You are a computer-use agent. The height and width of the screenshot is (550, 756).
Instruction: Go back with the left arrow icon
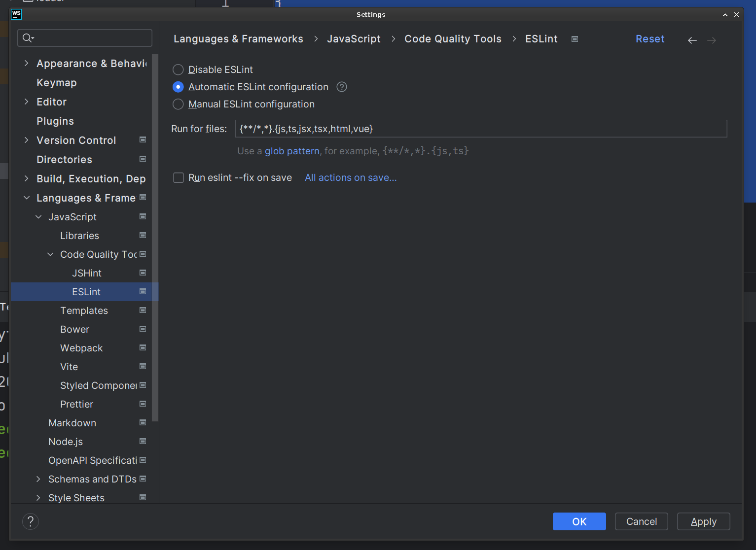tap(692, 40)
